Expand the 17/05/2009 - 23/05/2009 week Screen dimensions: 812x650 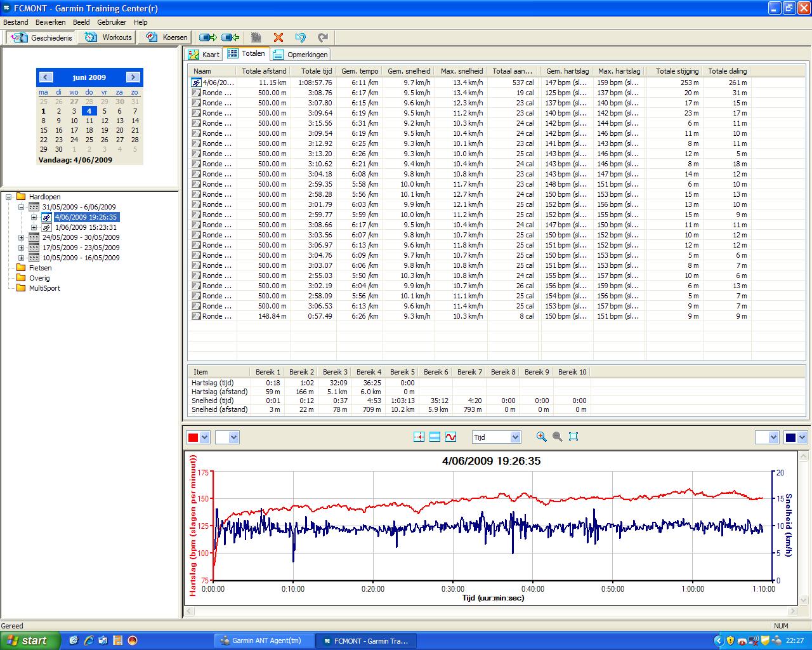point(21,248)
